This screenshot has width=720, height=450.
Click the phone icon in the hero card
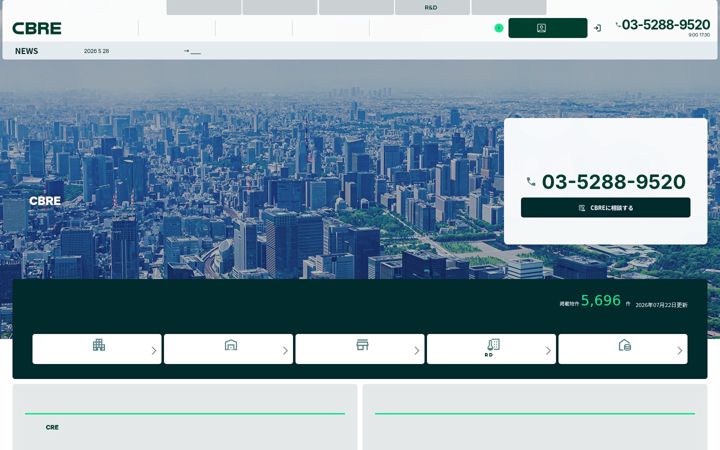531,181
